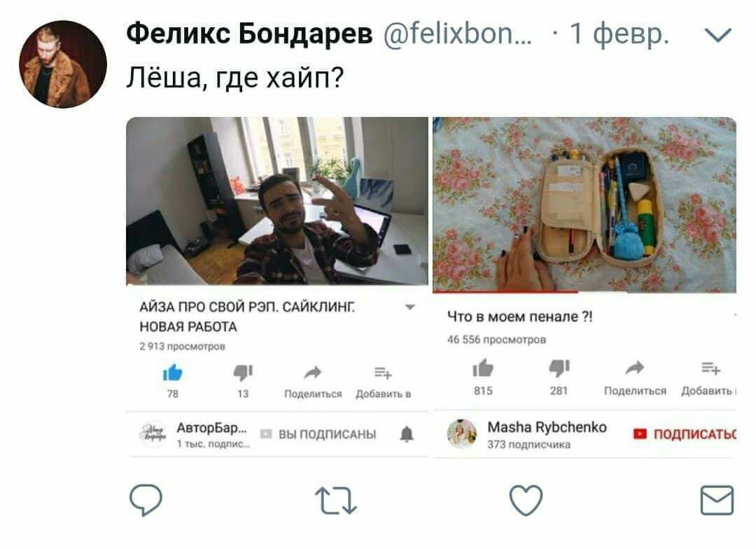Open the tweet options chevron menu
Screen dimensions: 756x549
[718, 35]
